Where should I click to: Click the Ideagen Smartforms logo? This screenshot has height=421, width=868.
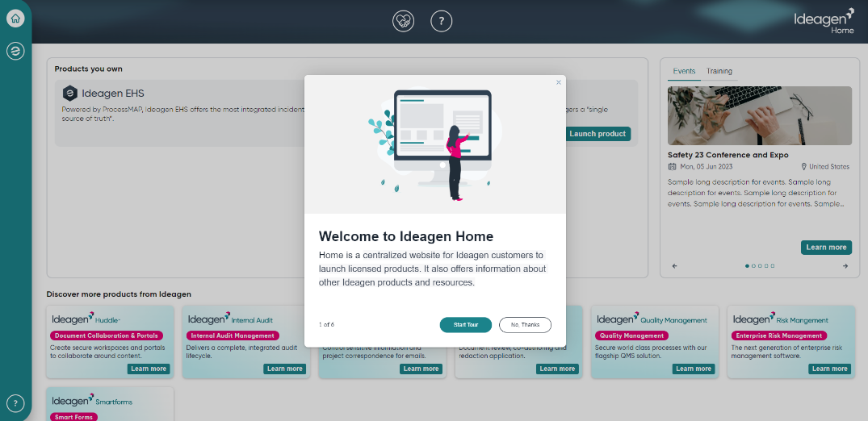92,400
